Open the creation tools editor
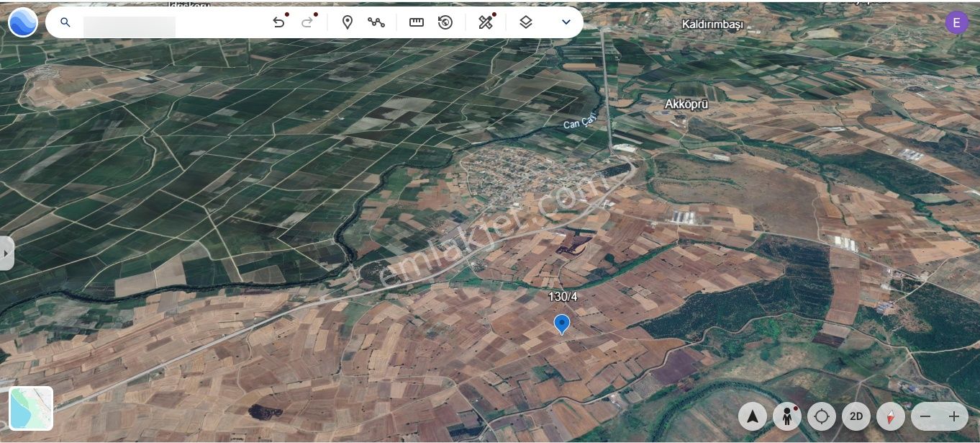 [486, 22]
